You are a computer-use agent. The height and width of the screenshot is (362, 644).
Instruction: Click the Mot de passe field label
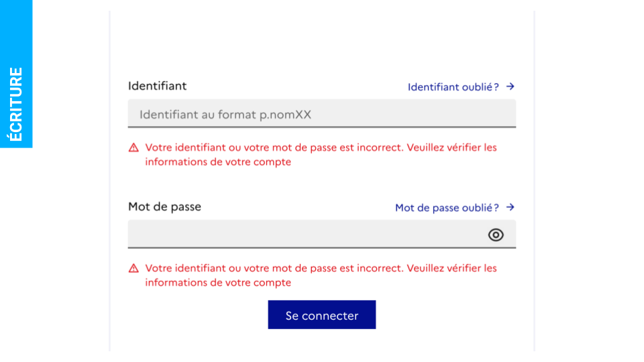click(164, 206)
